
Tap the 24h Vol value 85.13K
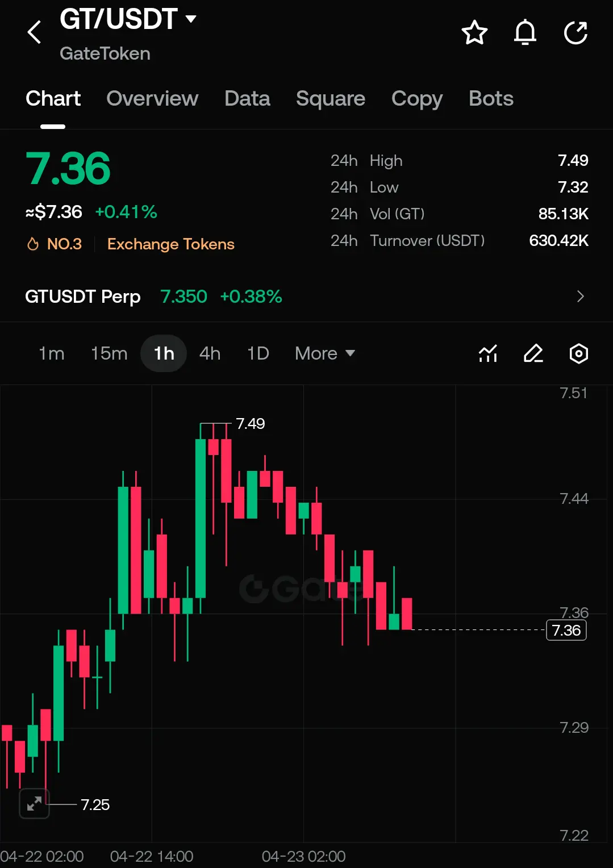pos(563,214)
